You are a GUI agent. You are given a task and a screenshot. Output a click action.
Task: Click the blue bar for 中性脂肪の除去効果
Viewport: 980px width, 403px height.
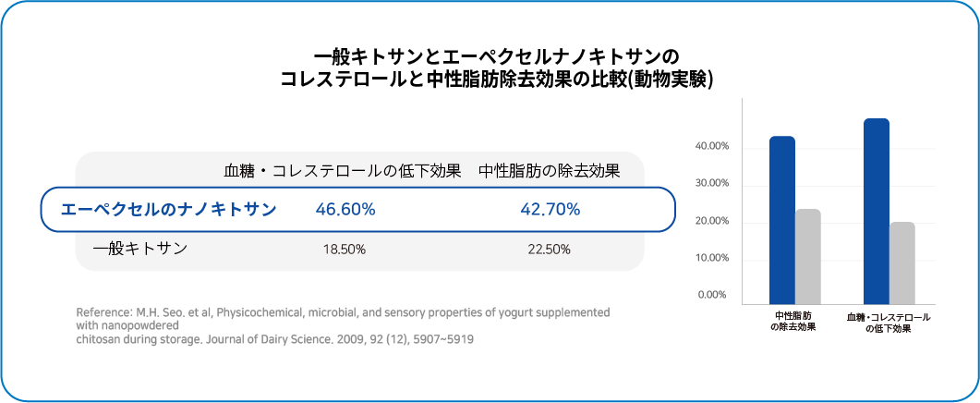pos(782,220)
